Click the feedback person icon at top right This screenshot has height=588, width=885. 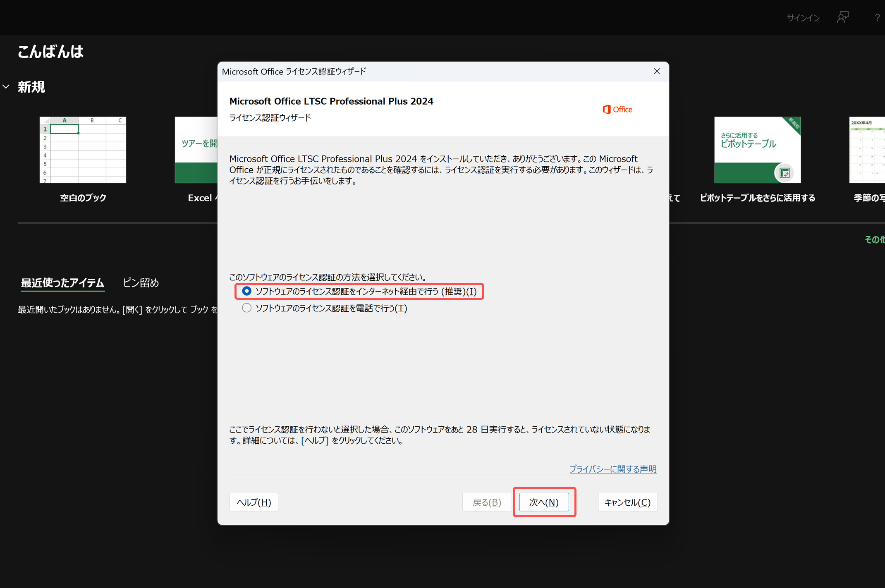[842, 17]
